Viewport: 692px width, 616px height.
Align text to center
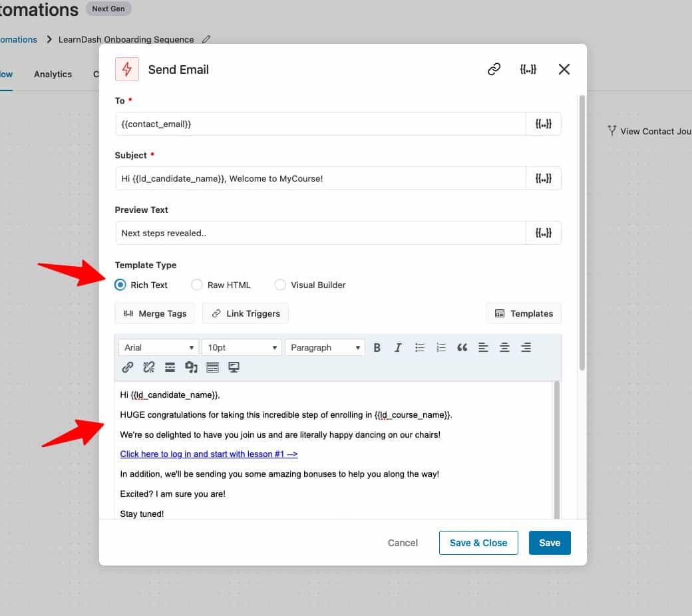(x=505, y=347)
